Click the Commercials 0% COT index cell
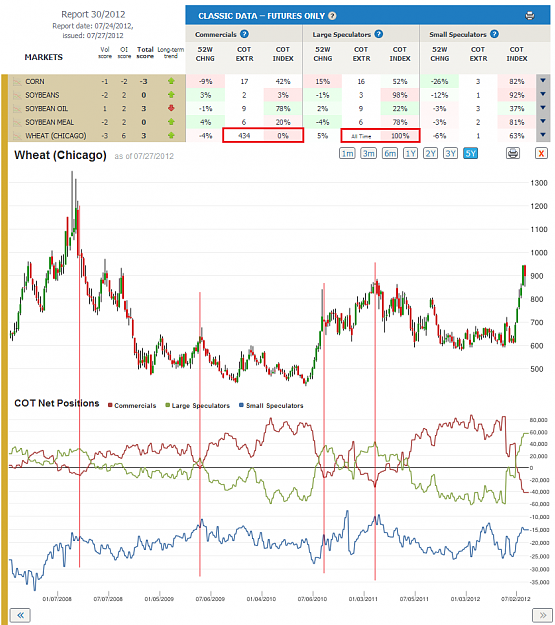 tap(283, 136)
